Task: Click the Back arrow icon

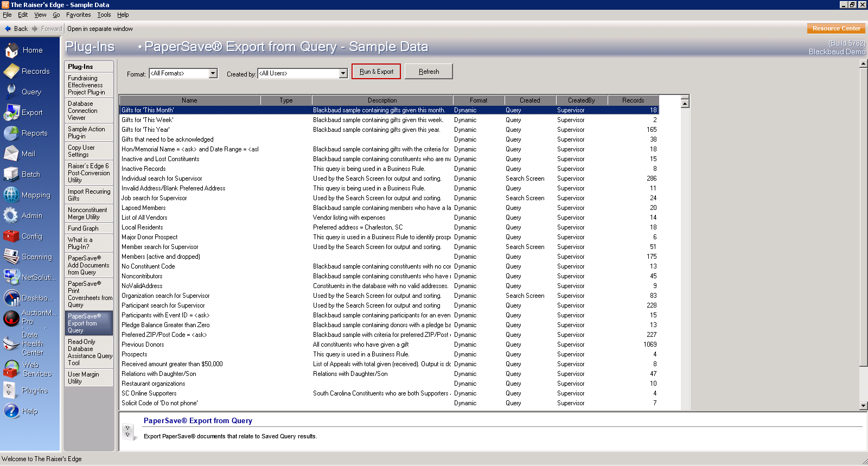Action: point(8,29)
